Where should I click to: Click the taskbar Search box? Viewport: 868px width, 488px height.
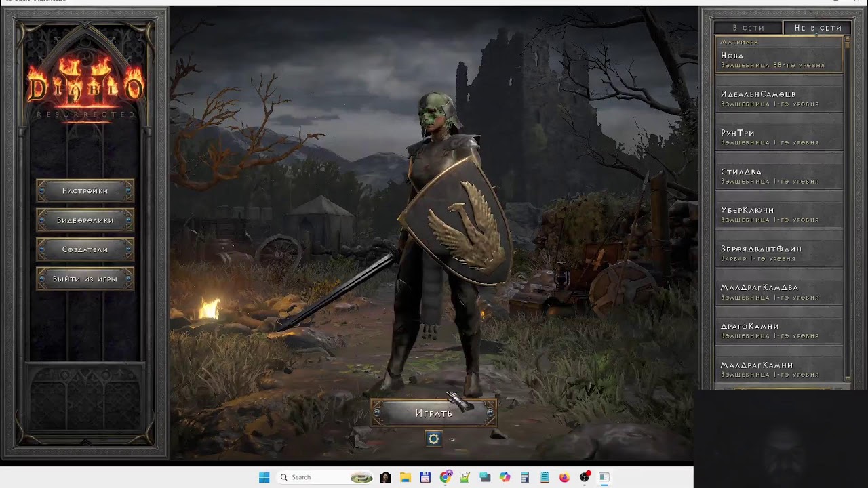[x=324, y=477]
